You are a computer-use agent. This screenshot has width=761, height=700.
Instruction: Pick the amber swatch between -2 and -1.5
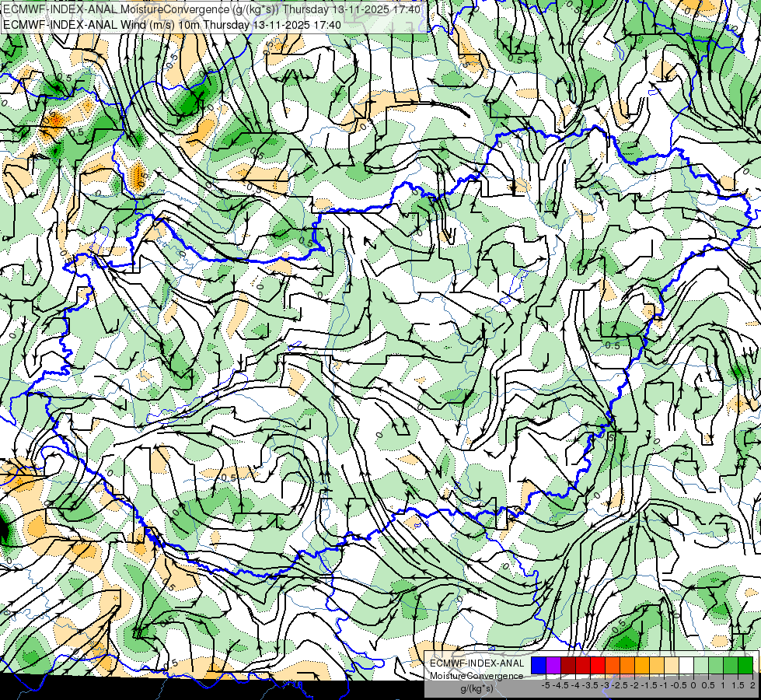[x=642, y=666]
